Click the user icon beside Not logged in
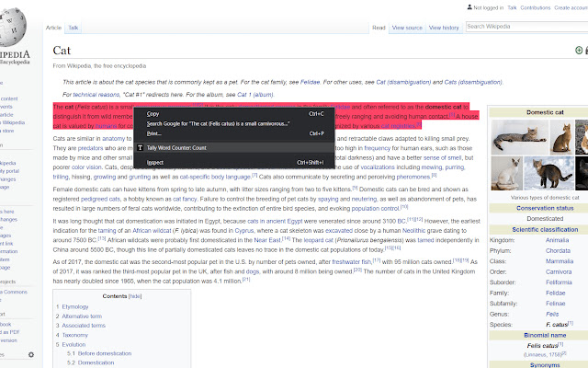The image size is (588, 368). click(469, 7)
